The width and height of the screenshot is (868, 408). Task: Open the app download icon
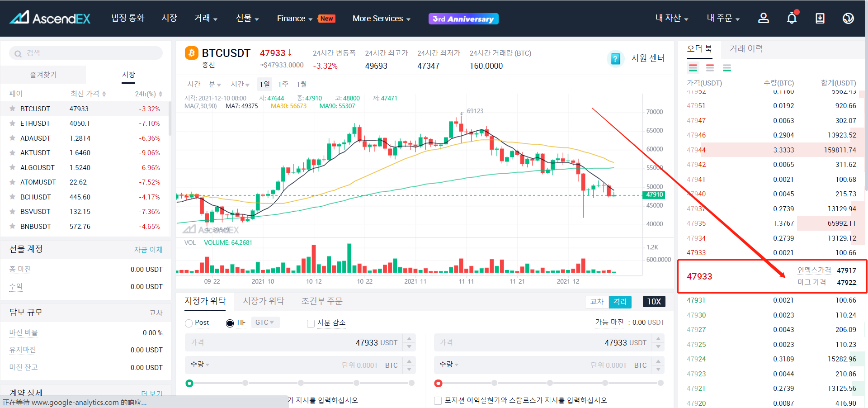point(820,18)
